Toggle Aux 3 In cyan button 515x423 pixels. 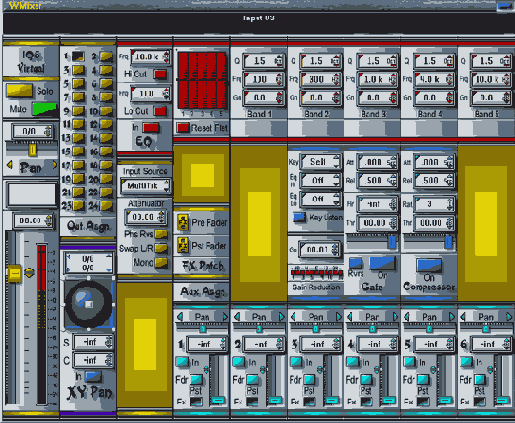[x=296, y=362]
